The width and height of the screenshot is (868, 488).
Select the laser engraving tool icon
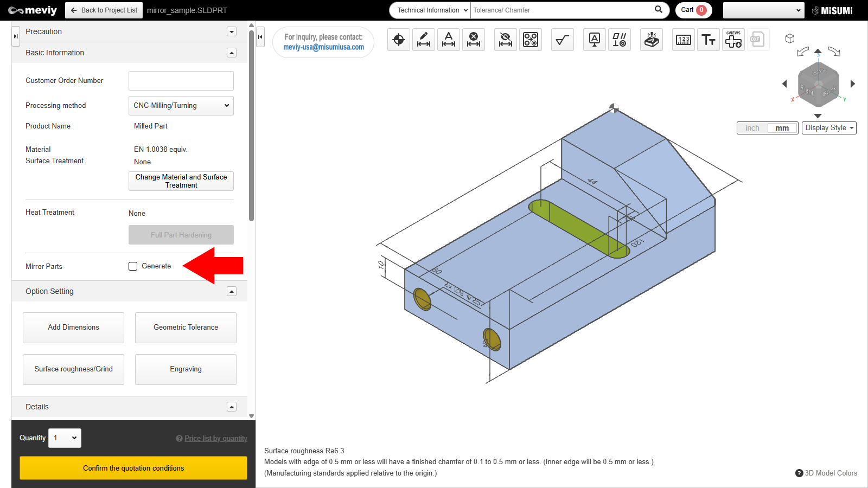click(x=652, y=40)
